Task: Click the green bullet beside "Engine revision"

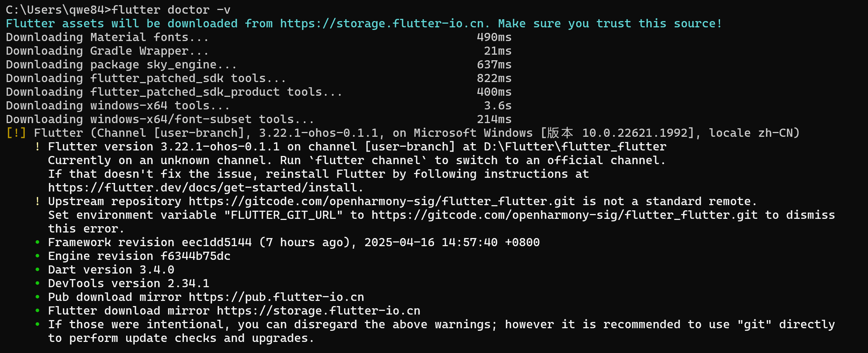Action: [x=37, y=256]
